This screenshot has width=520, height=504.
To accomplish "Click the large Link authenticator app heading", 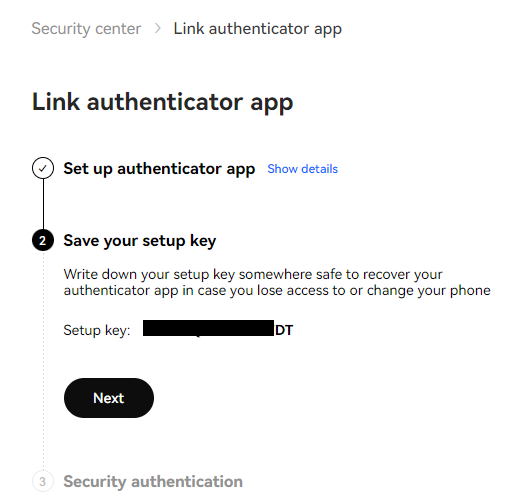I will (x=163, y=103).
